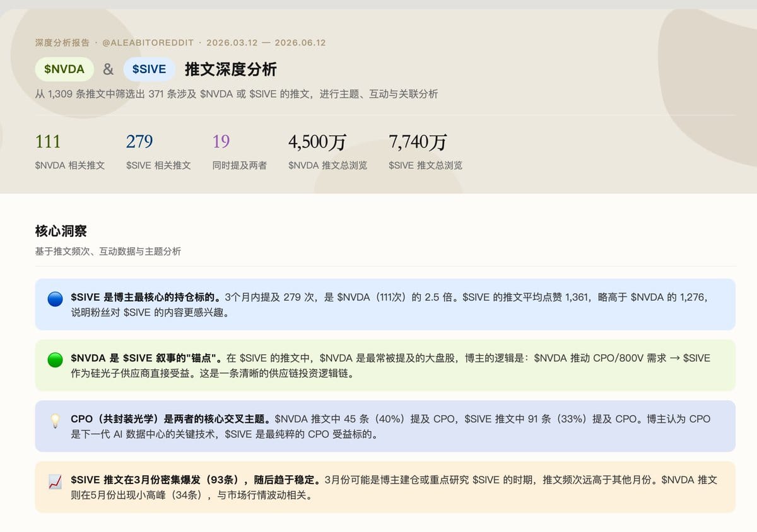
Task: Click the bold text $SIVE 推文在3月份密集爆发
Action: click(196, 480)
